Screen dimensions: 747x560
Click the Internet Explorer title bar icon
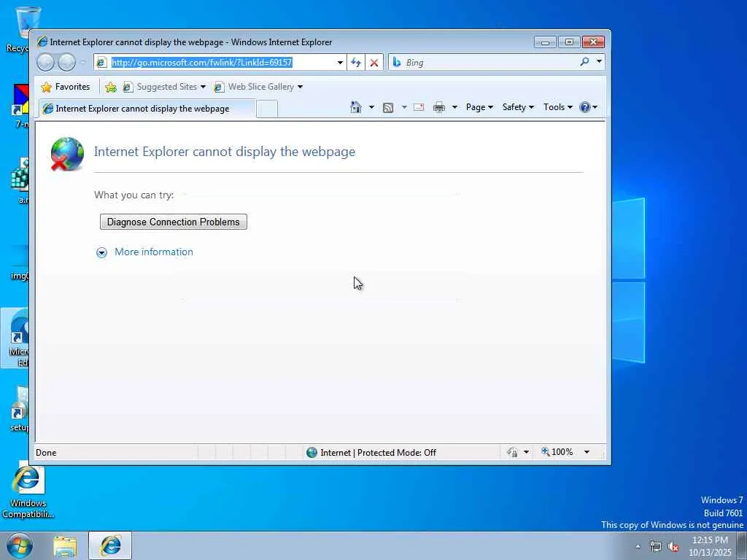point(42,42)
